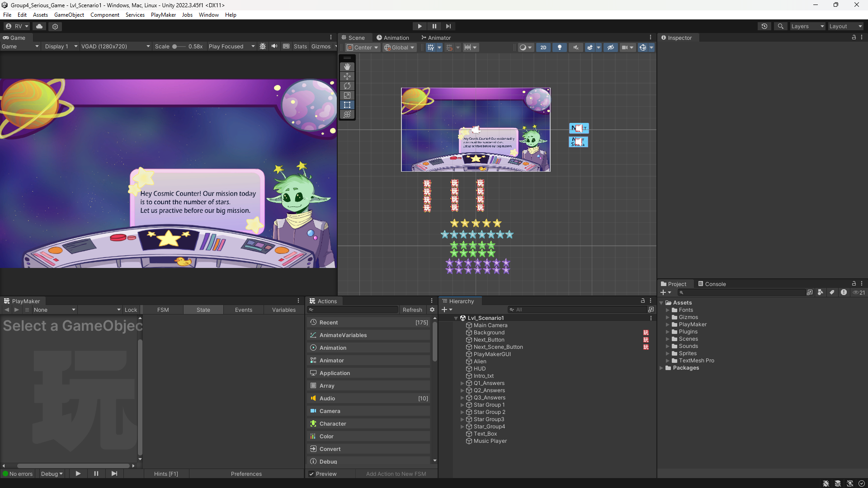Select the Rotate tool in Scene toolbar
The height and width of the screenshot is (488, 868).
(x=347, y=86)
